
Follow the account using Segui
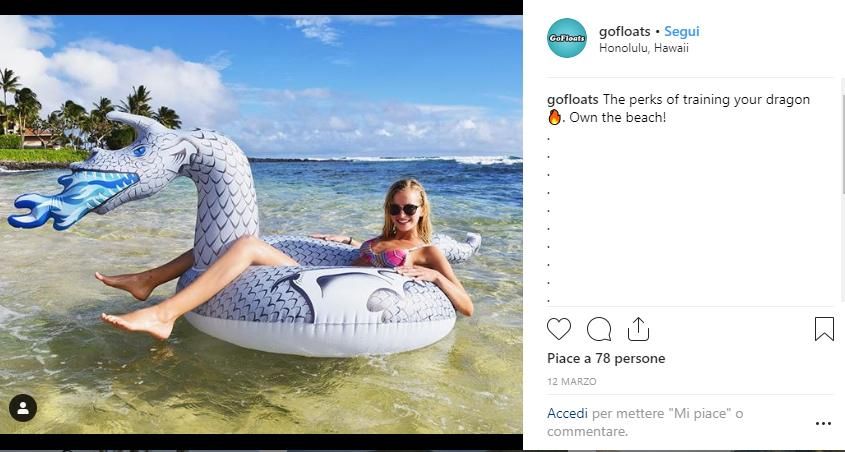tap(682, 31)
